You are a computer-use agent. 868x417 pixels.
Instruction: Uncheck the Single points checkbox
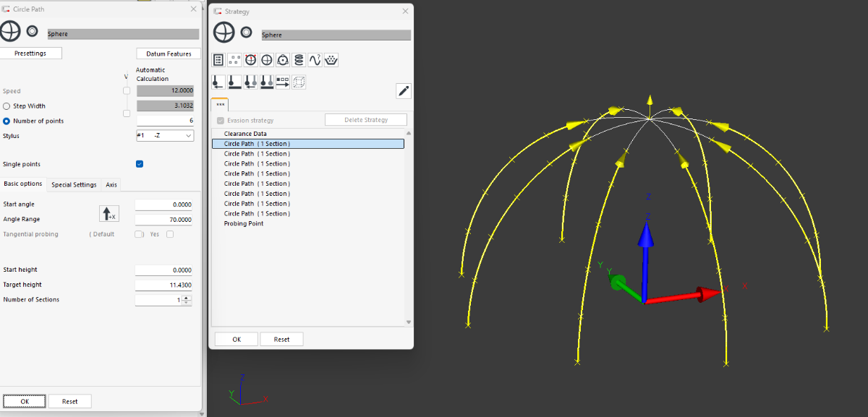pyautogui.click(x=140, y=164)
